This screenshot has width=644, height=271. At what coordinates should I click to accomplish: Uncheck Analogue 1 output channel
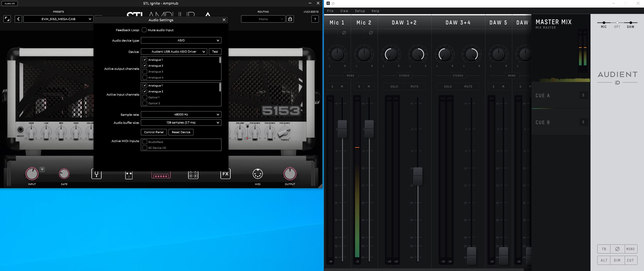pos(145,60)
